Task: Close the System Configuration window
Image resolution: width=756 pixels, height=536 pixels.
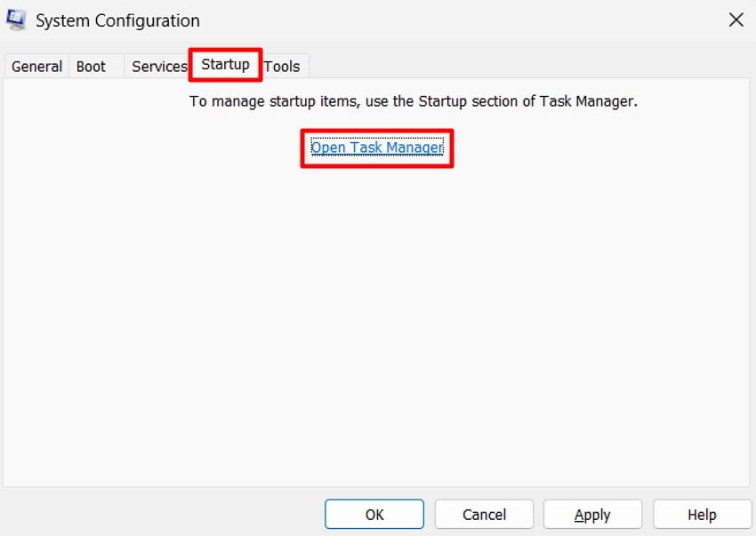Action: (x=736, y=20)
